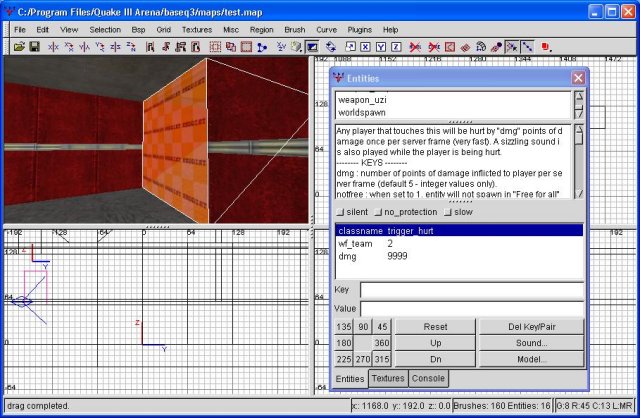Enable the no_protection spawnflag checkbox
The image size is (640, 418).
378,212
